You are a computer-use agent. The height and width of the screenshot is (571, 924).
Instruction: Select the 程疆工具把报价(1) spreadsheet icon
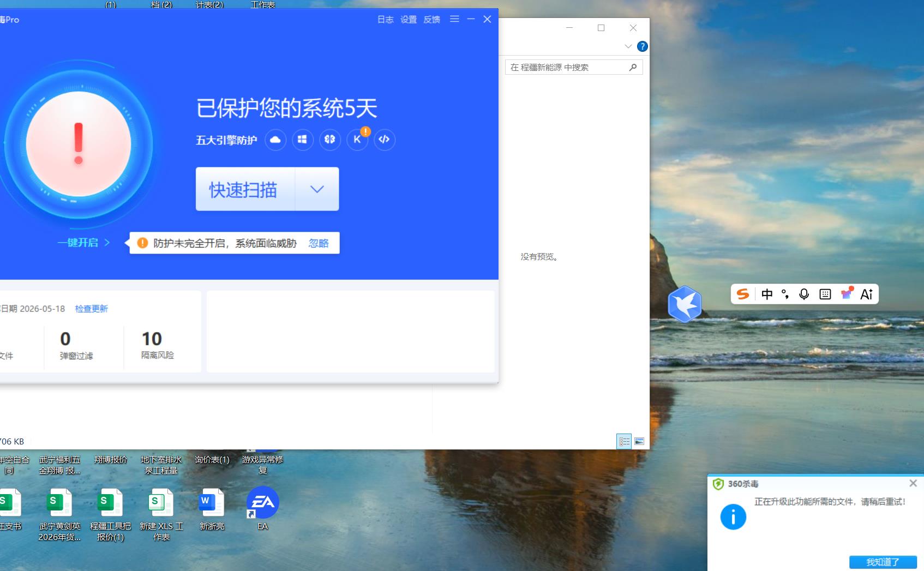click(x=110, y=514)
